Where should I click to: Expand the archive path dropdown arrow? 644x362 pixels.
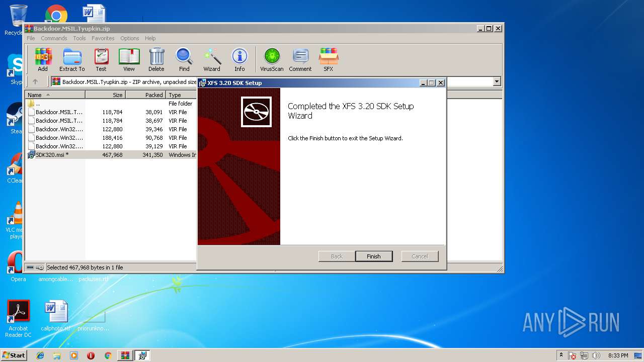coord(497,81)
